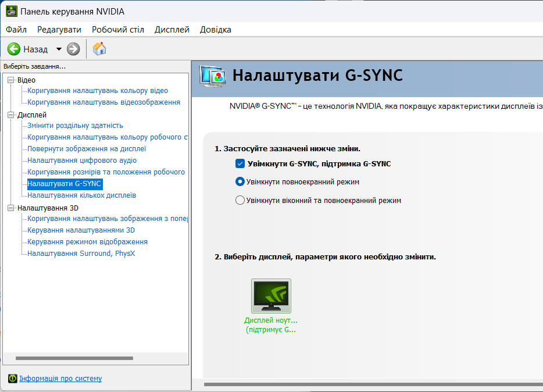Go to the Home page icon

point(99,49)
